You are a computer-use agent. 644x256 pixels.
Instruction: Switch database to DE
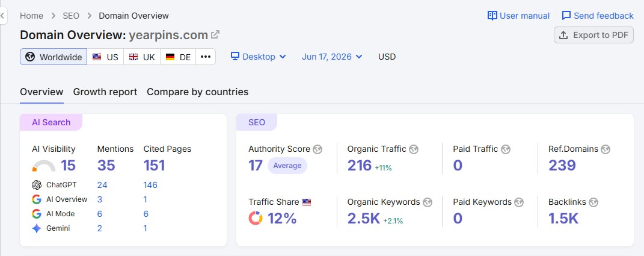coord(178,57)
